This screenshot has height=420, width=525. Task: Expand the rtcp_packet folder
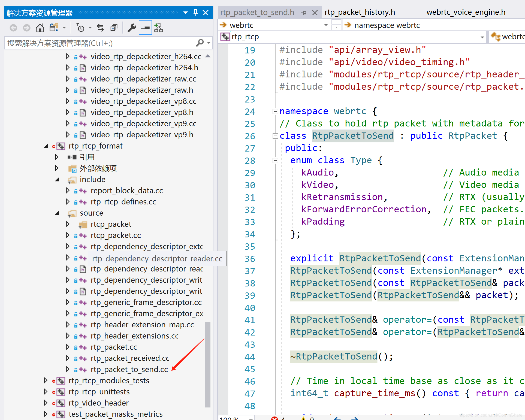[68, 224]
